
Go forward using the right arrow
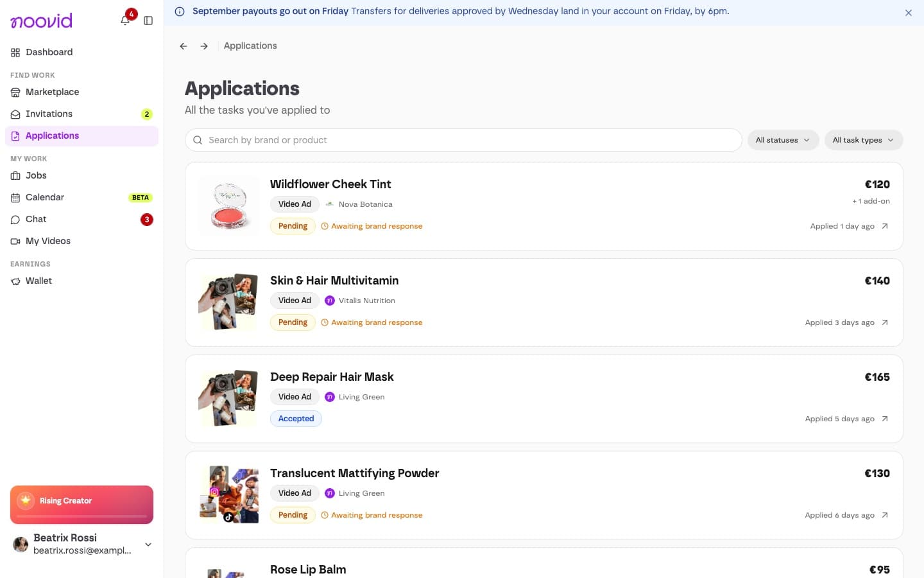pyautogui.click(x=204, y=46)
